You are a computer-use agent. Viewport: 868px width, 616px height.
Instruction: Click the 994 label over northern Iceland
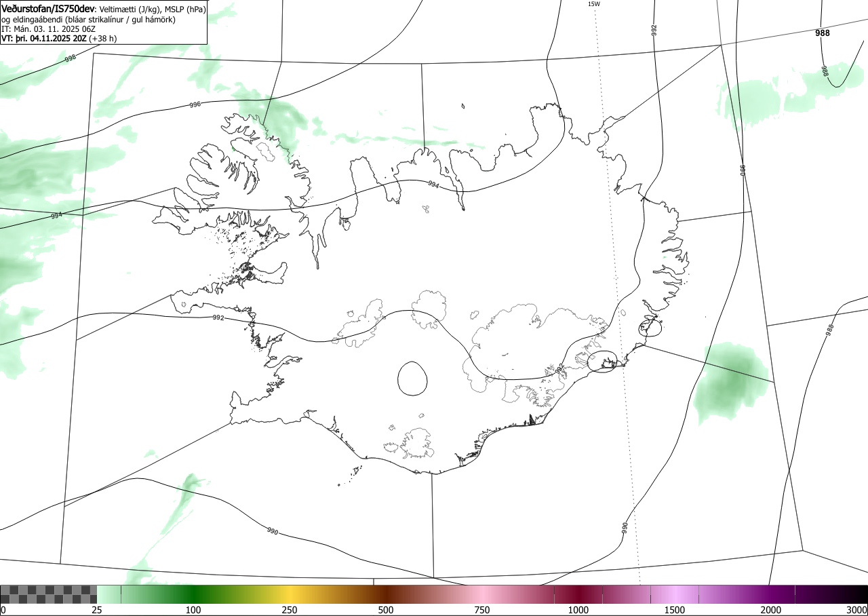[x=433, y=184]
